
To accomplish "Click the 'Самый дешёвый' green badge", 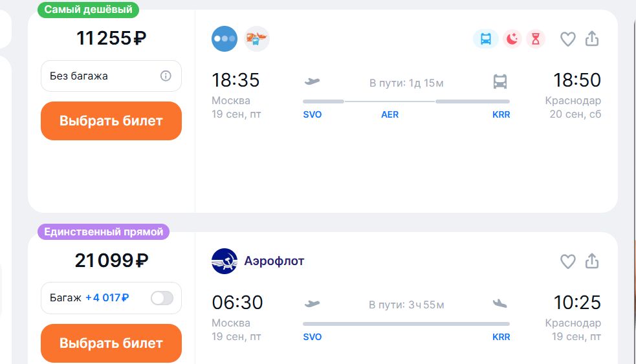I will (89, 10).
